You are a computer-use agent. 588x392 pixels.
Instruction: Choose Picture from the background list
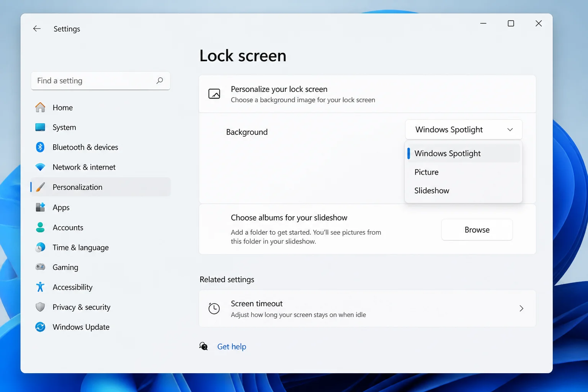click(x=464, y=172)
